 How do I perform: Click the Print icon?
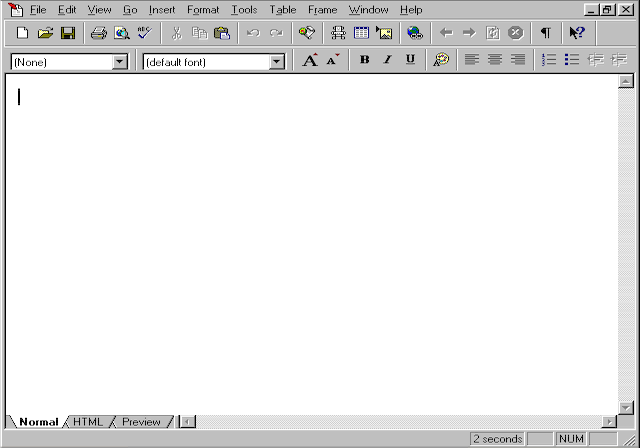[98, 33]
